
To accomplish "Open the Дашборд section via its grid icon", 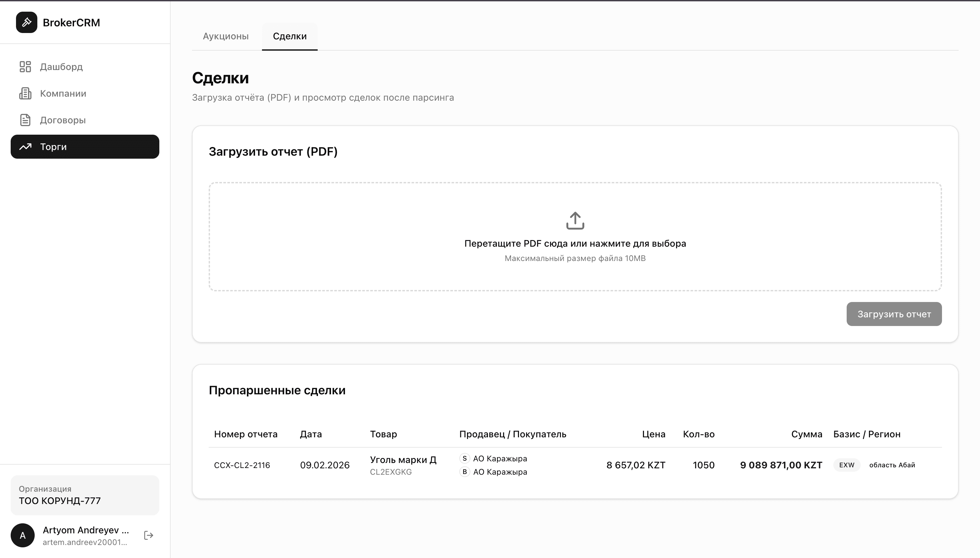I will pos(25,66).
